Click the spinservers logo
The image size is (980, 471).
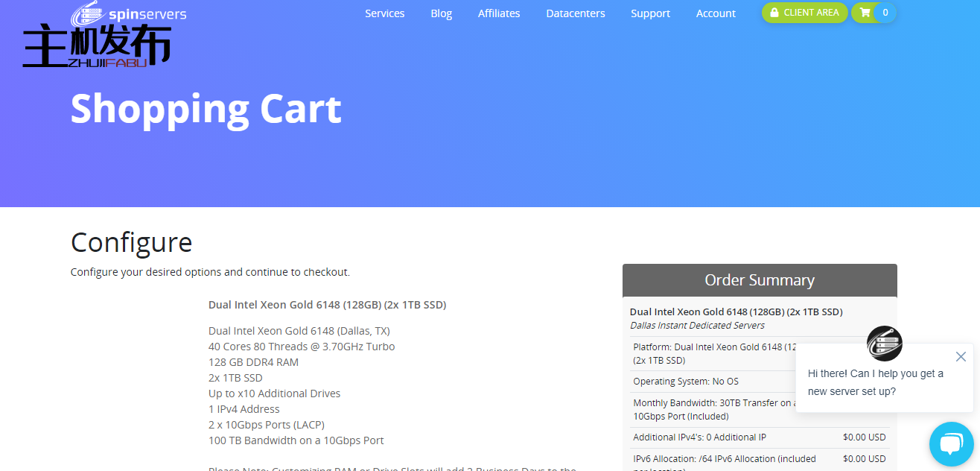(x=128, y=13)
